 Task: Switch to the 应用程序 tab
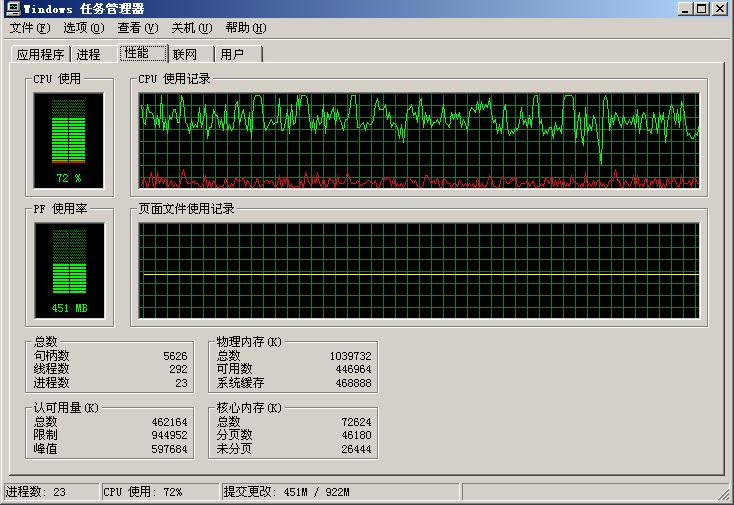(40, 54)
